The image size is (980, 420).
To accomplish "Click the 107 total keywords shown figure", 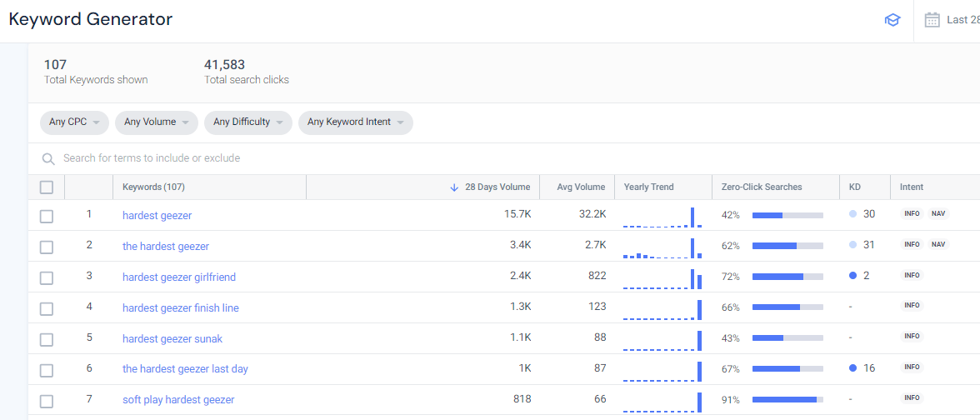I will [x=55, y=65].
